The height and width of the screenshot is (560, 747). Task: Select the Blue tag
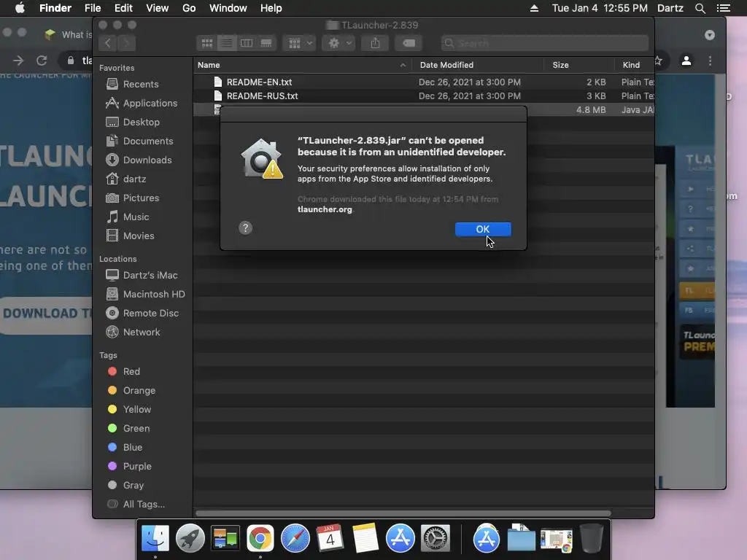(133, 448)
